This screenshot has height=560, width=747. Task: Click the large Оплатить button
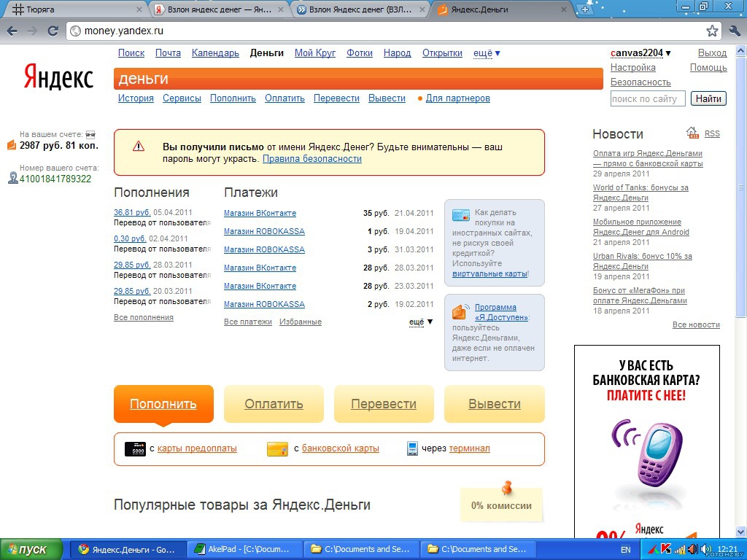pos(274,404)
